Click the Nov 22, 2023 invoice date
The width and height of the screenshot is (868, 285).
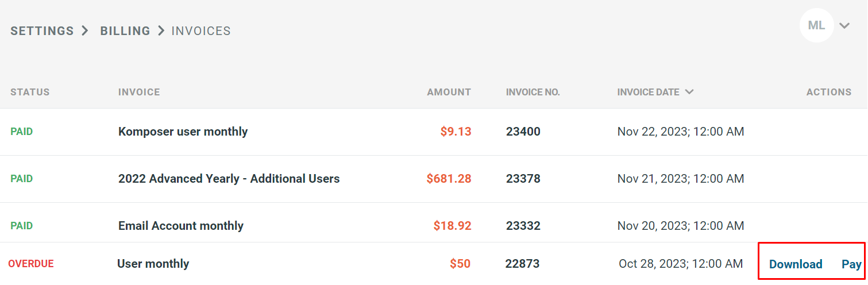(x=681, y=132)
